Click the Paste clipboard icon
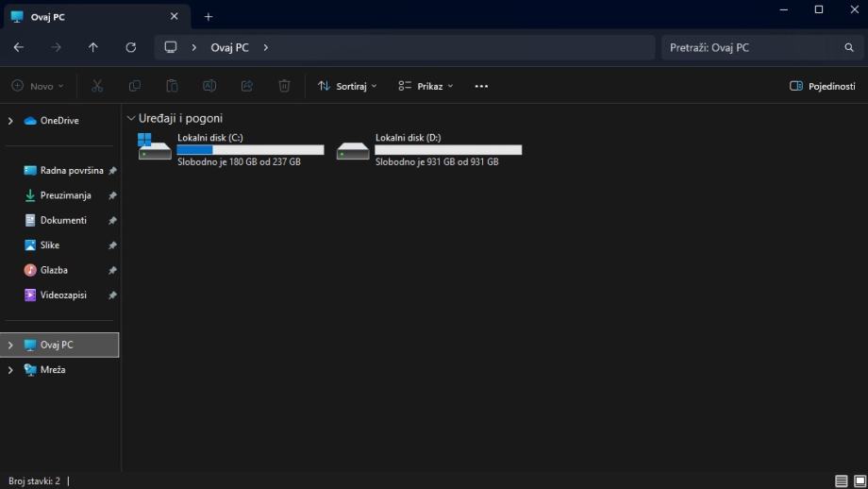868x489 pixels. [172, 86]
